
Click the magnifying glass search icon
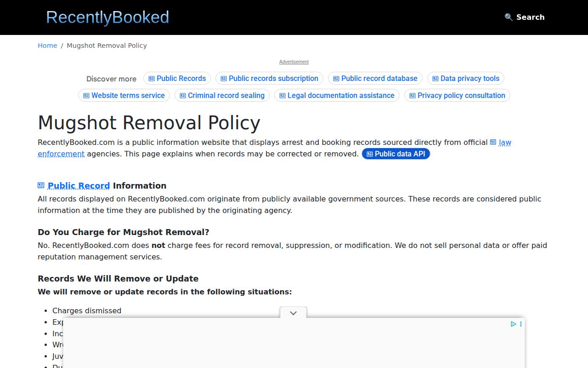(x=509, y=17)
